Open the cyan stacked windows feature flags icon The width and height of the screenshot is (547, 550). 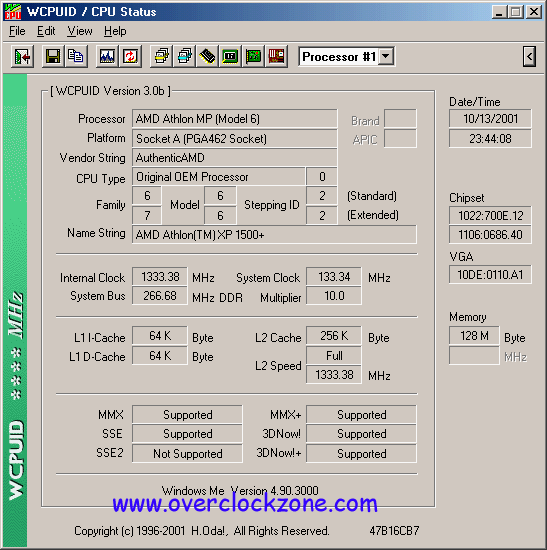point(185,56)
